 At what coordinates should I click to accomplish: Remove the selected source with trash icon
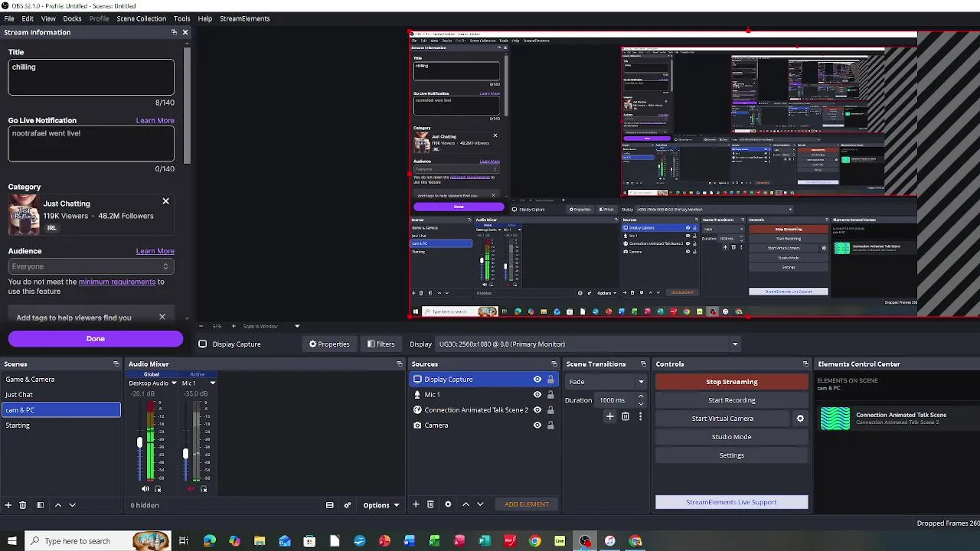tap(430, 504)
